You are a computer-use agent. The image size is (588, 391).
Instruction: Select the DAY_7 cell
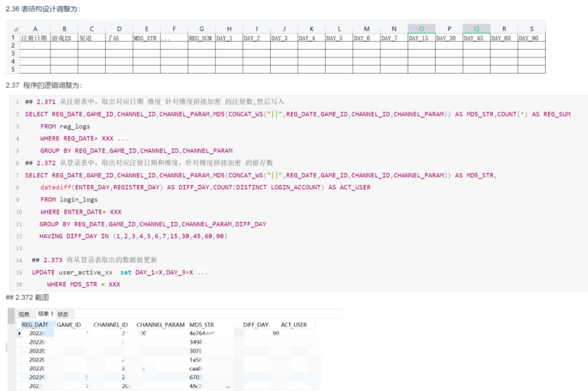pos(394,38)
